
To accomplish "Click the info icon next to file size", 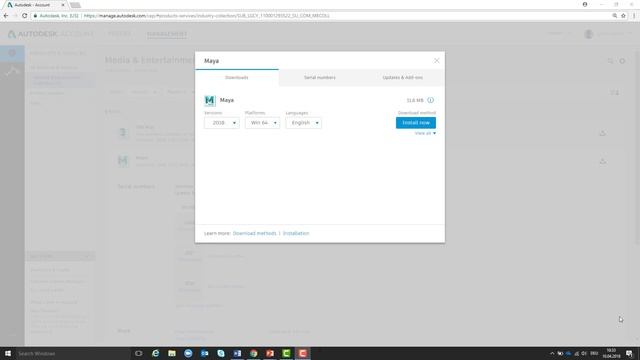I will [x=431, y=100].
